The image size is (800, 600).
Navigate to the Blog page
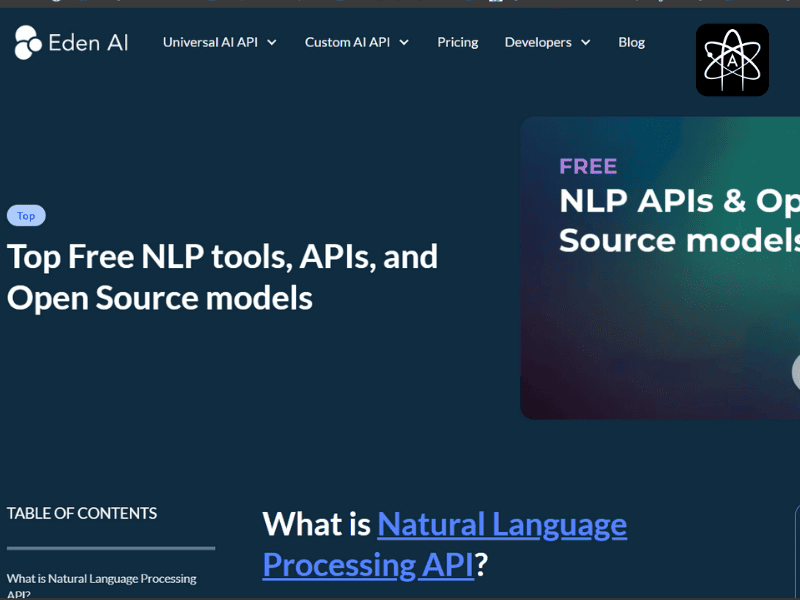click(x=631, y=42)
